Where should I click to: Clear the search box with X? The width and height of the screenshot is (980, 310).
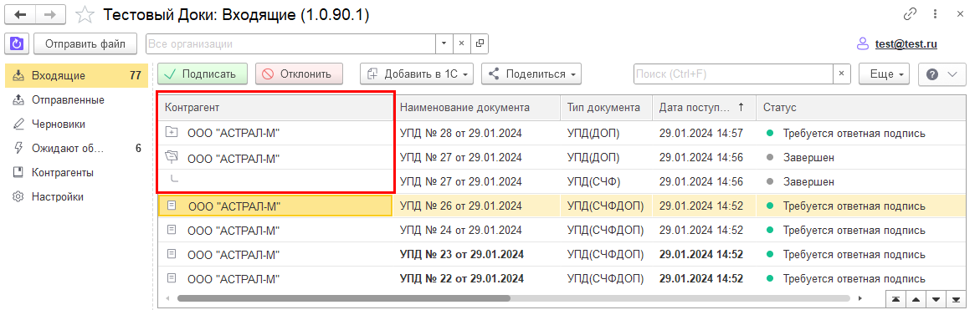841,74
